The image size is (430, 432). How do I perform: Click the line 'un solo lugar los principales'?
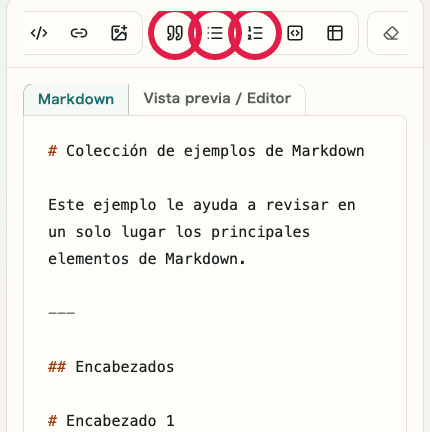tap(179, 232)
